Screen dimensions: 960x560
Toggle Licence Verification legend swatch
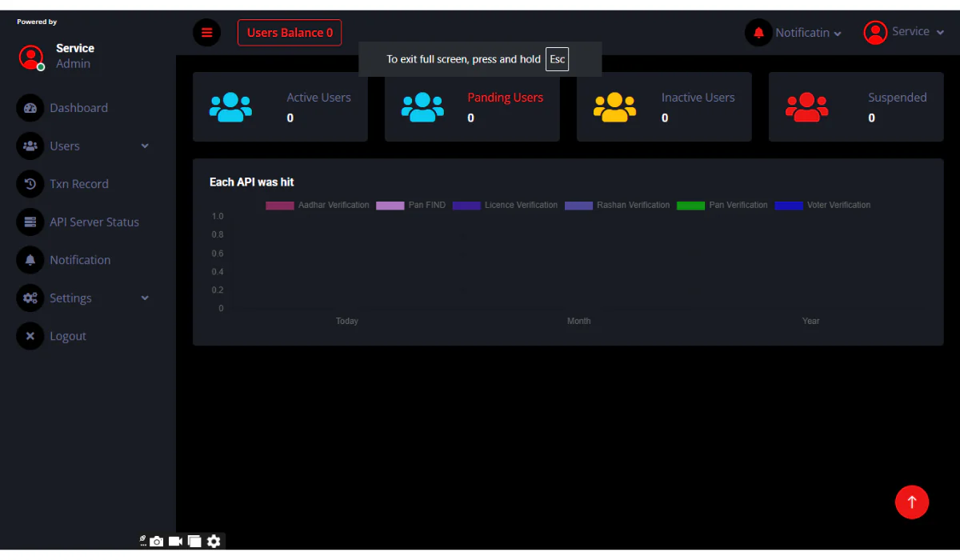466,206
